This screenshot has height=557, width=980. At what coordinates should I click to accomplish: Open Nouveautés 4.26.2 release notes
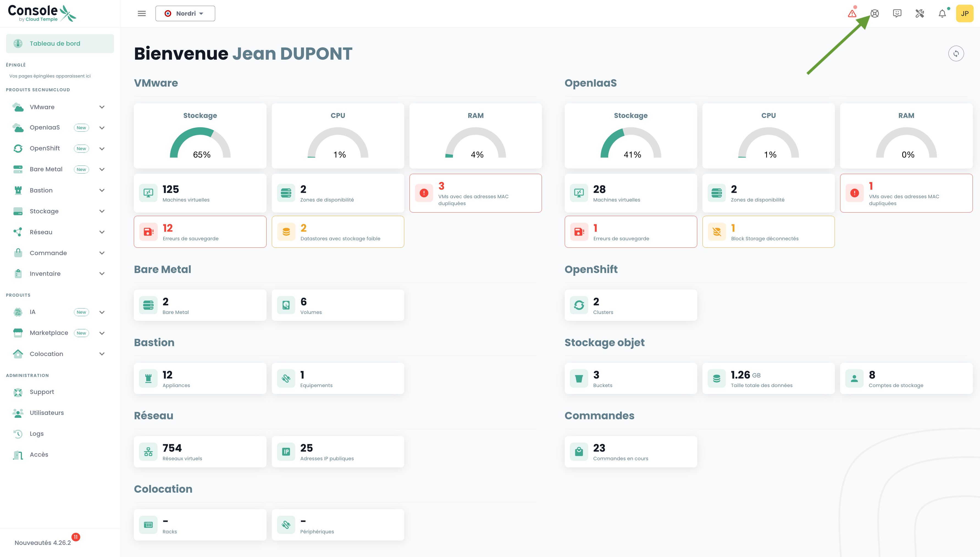[43, 542]
